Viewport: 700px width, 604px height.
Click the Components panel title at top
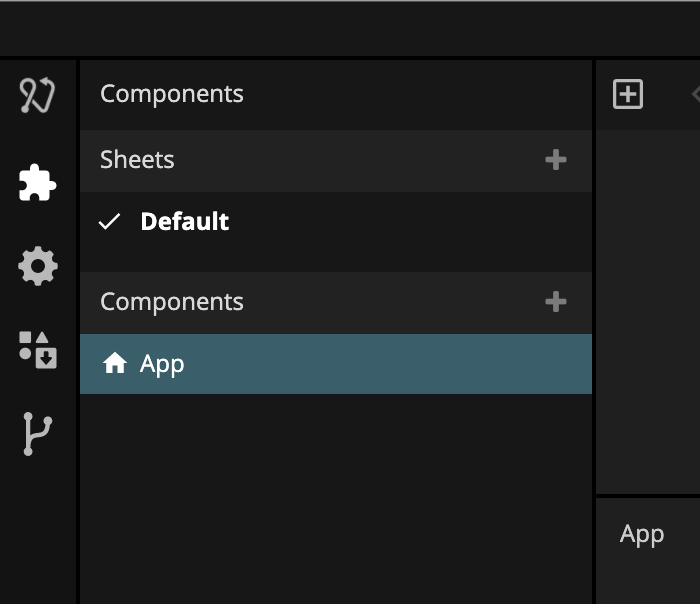172,94
